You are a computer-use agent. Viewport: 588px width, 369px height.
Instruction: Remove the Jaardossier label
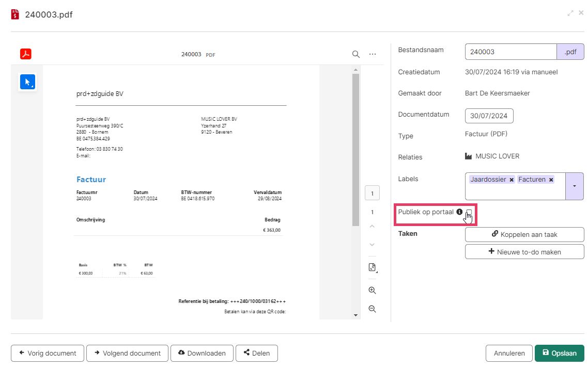pyautogui.click(x=512, y=180)
